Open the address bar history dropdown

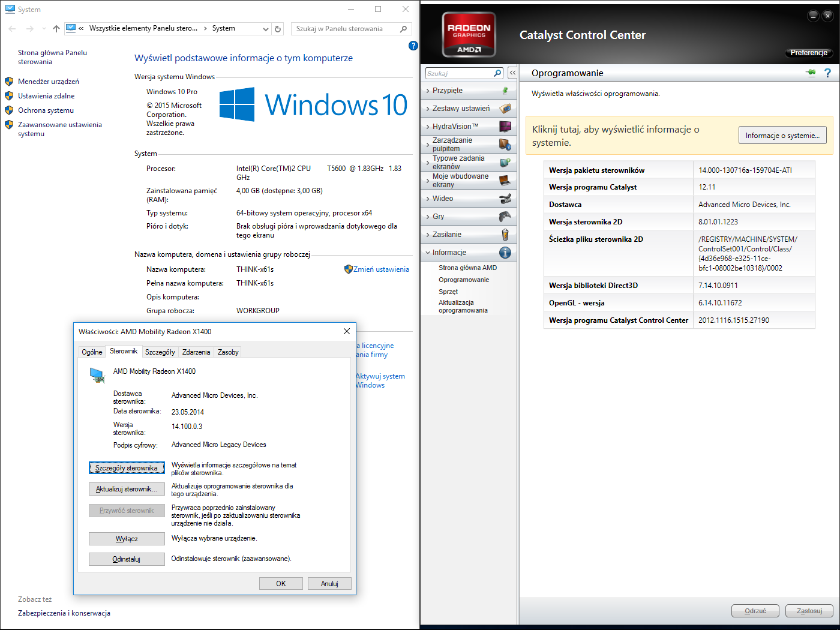266,29
